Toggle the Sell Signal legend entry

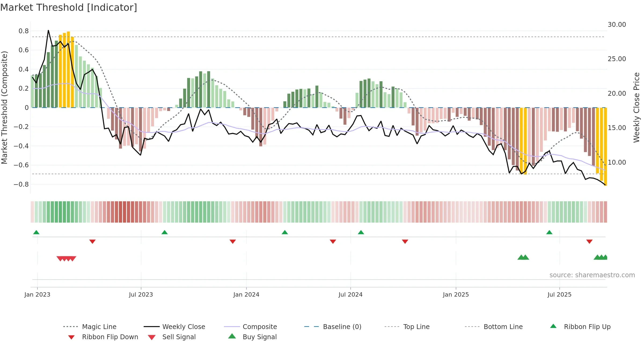click(x=172, y=337)
